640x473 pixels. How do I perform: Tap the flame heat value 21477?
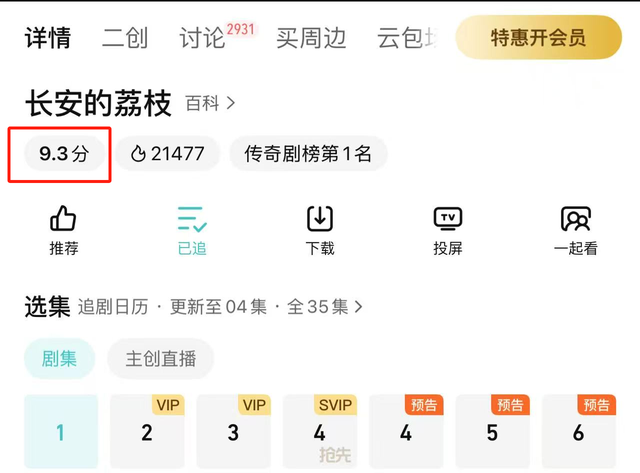point(167,154)
